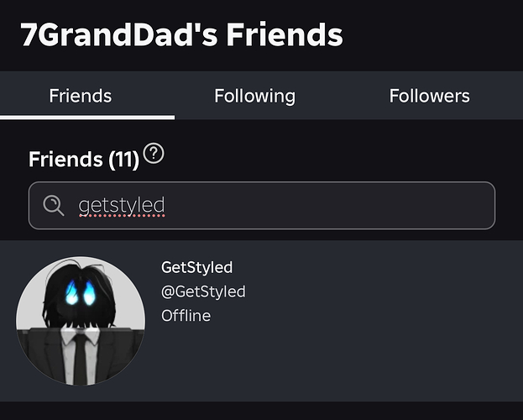Image resolution: width=523 pixels, height=420 pixels.
Task: Show the Followers tab
Action: (x=429, y=96)
